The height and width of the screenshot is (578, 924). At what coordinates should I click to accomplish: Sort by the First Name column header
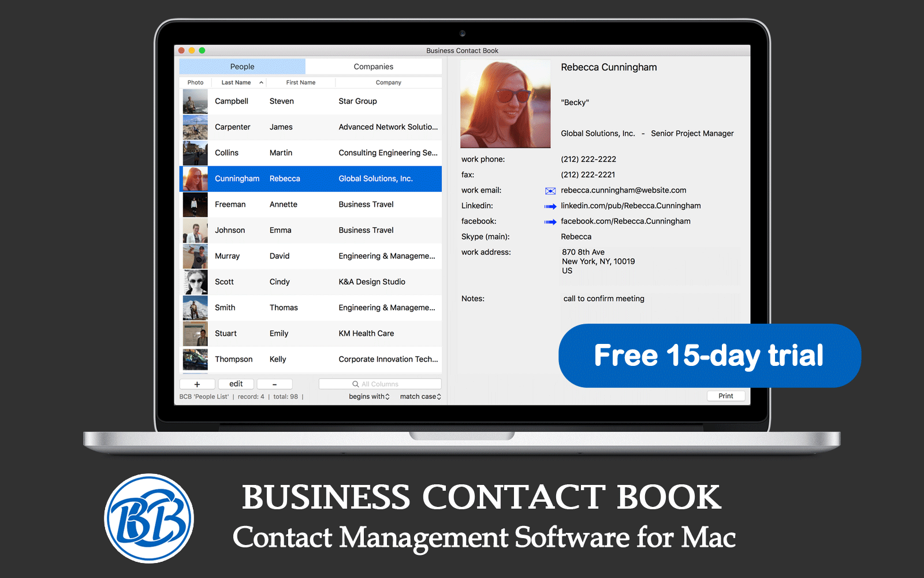click(301, 83)
